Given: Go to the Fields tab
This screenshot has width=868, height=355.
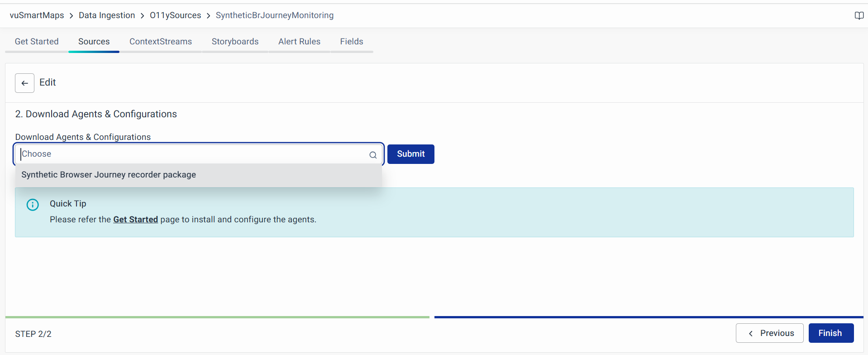Looking at the screenshot, I should pyautogui.click(x=352, y=42).
